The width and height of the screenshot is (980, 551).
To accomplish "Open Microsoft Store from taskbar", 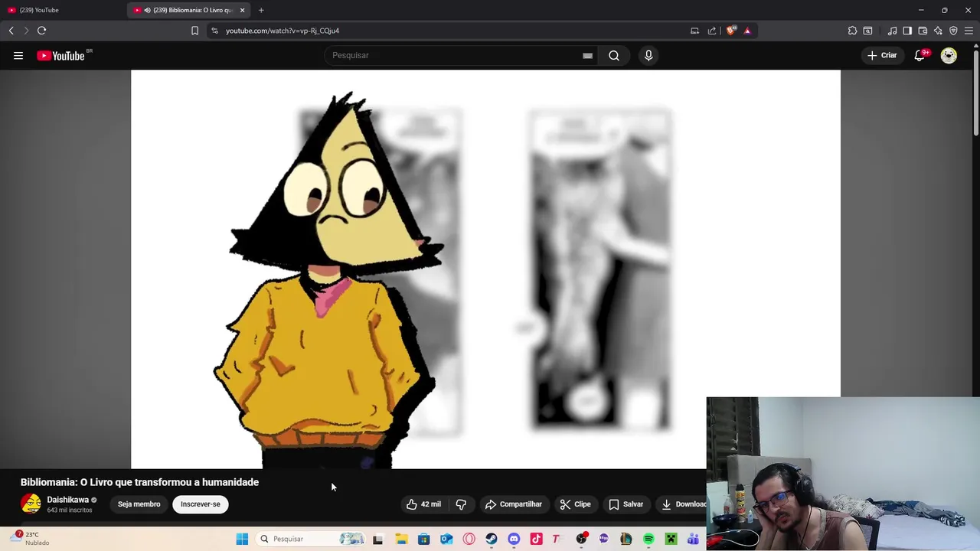I will [x=423, y=540].
